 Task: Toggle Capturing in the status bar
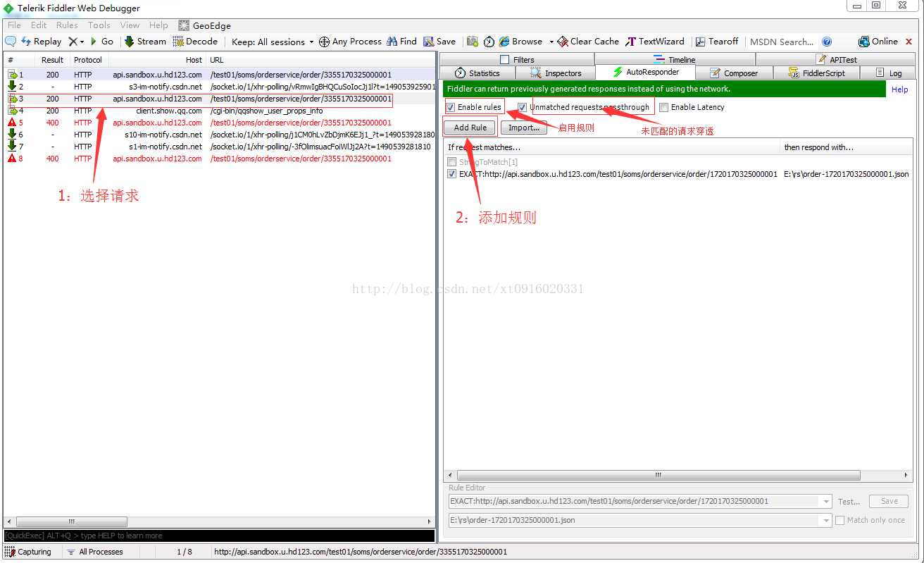[x=28, y=552]
